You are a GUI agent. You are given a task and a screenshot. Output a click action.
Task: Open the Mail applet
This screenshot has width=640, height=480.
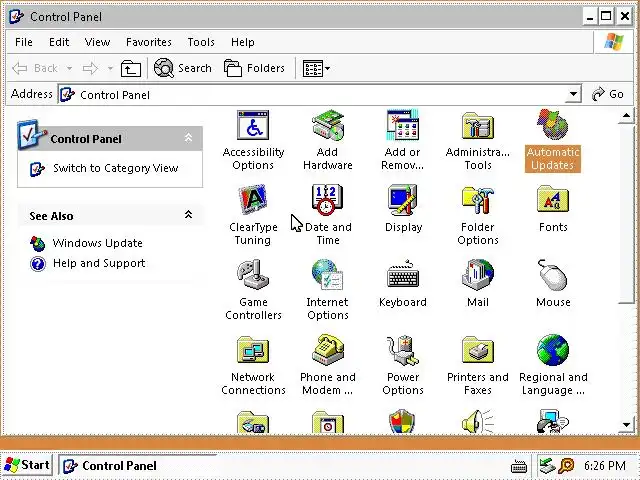coord(478,284)
